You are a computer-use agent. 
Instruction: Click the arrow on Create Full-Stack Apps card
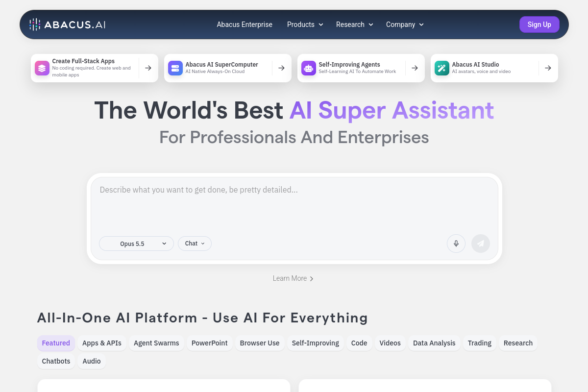click(148, 68)
